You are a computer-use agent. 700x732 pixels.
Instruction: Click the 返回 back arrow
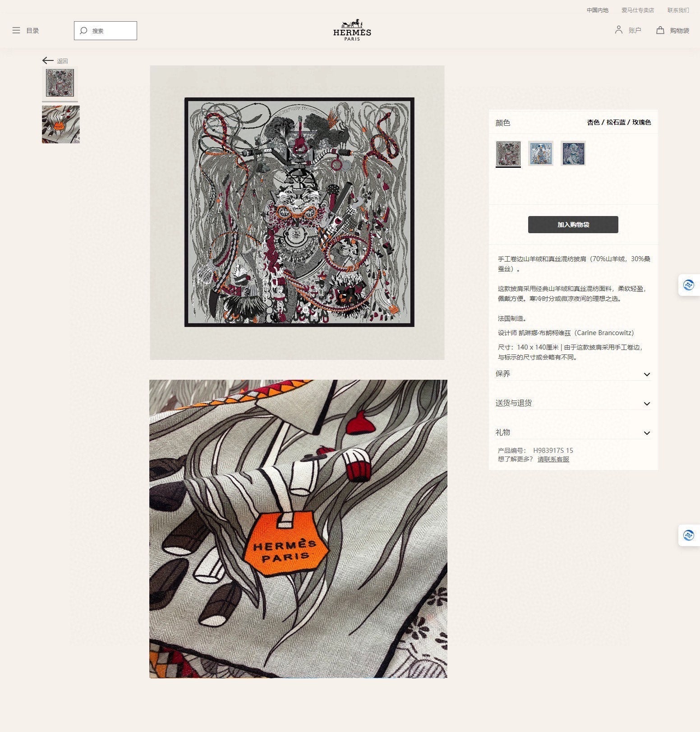click(48, 60)
